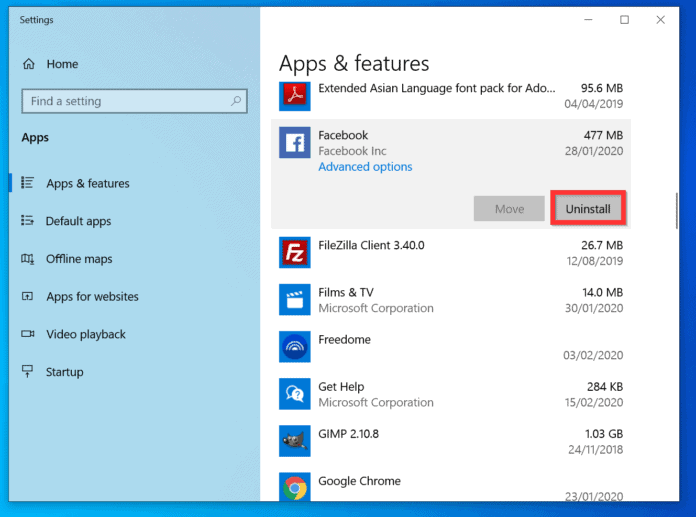This screenshot has height=517, width=696.
Task: Open Facebook Advanced options link
Action: point(365,167)
